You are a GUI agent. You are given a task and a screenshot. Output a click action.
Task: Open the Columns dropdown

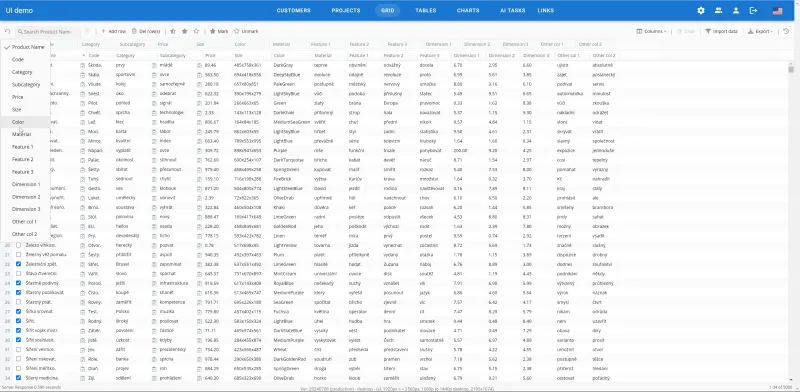(652, 31)
